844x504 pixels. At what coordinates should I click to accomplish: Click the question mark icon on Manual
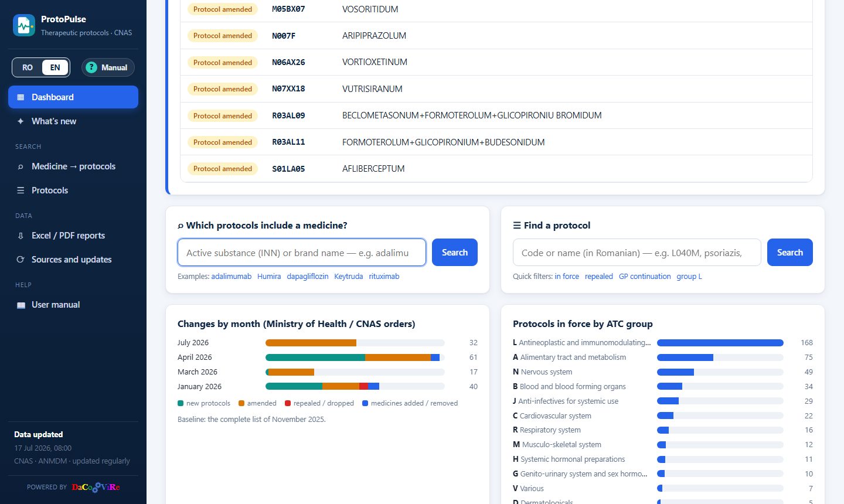coord(91,67)
